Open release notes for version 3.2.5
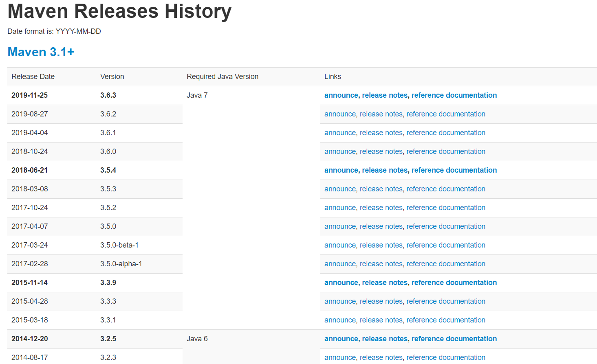Viewport: 597px width, 364px height. (385, 339)
